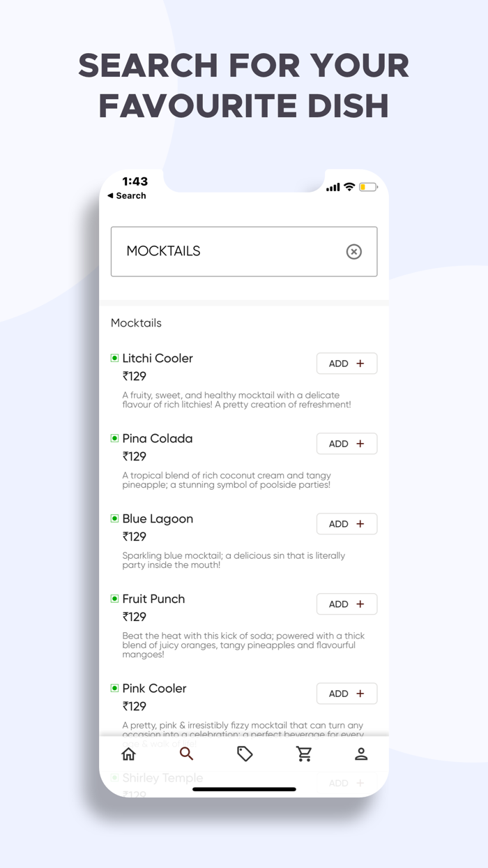
Task: Open the Profile person icon
Action: point(361,754)
